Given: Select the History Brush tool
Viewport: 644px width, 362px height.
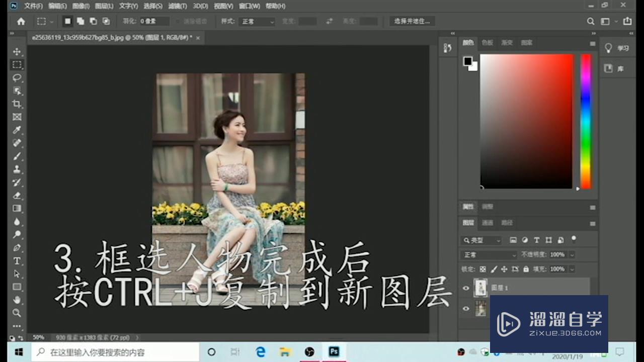Looking at the screenshot, I should click(17, 183).
